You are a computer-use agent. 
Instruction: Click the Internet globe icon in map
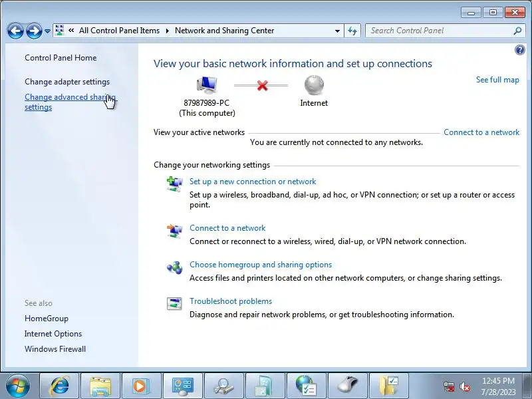click(x=314, y=85)
